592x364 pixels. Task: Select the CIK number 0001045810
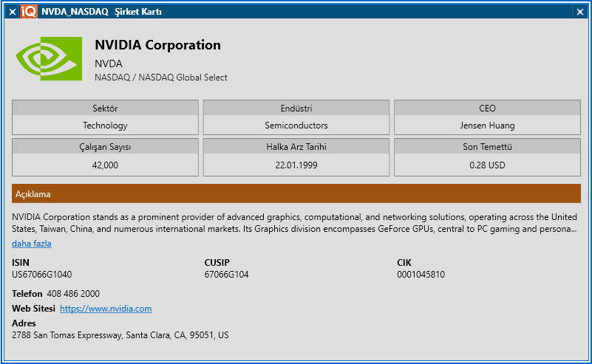(421, 275)
